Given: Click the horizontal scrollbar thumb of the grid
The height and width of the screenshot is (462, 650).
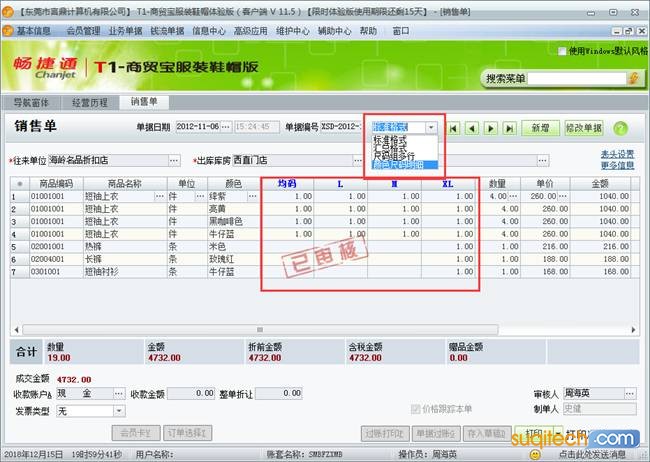Looking at the screenshot, I should [x=260, y=330].
